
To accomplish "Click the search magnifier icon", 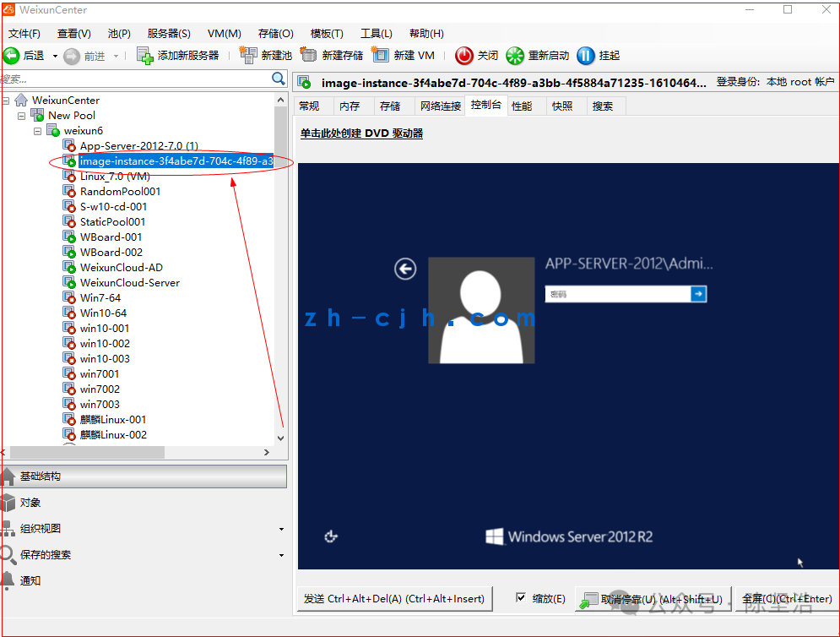I will (279, 79).
